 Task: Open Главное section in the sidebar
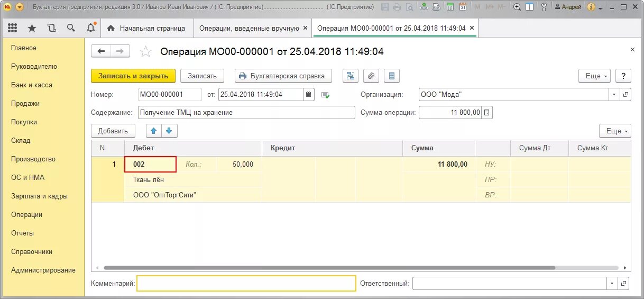coord(24,48)
